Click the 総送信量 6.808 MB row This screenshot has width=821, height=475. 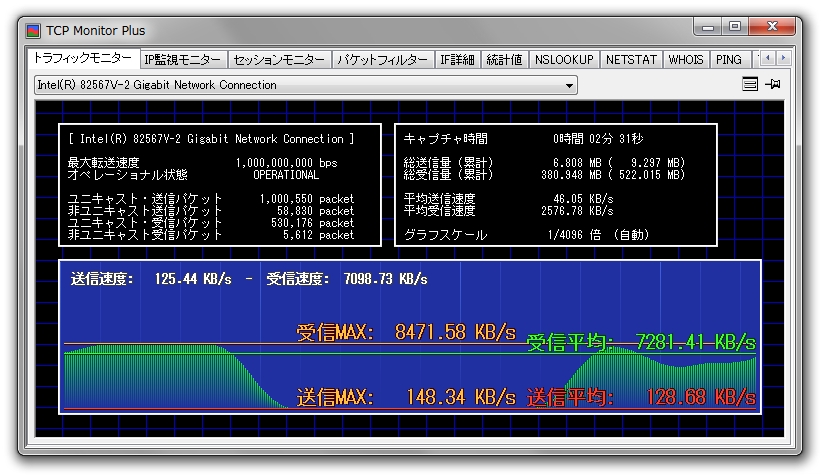tap(544, 163)
